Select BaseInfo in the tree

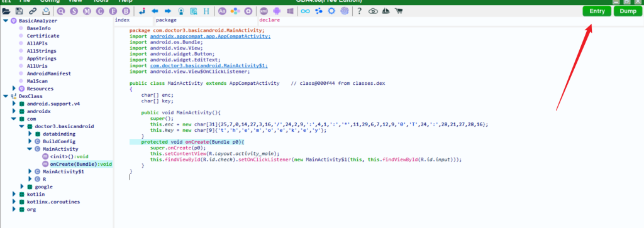(x=39, y=28)
